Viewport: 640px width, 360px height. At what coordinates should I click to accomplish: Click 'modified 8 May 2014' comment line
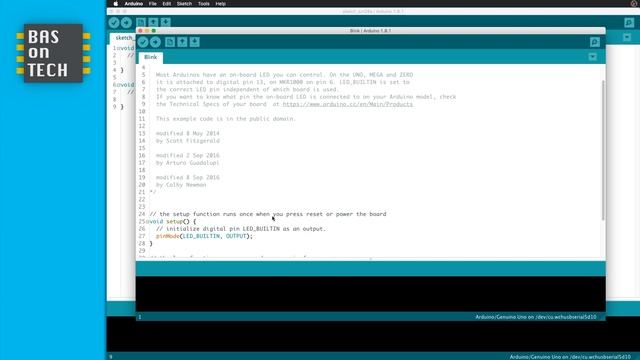coord(187,133)
